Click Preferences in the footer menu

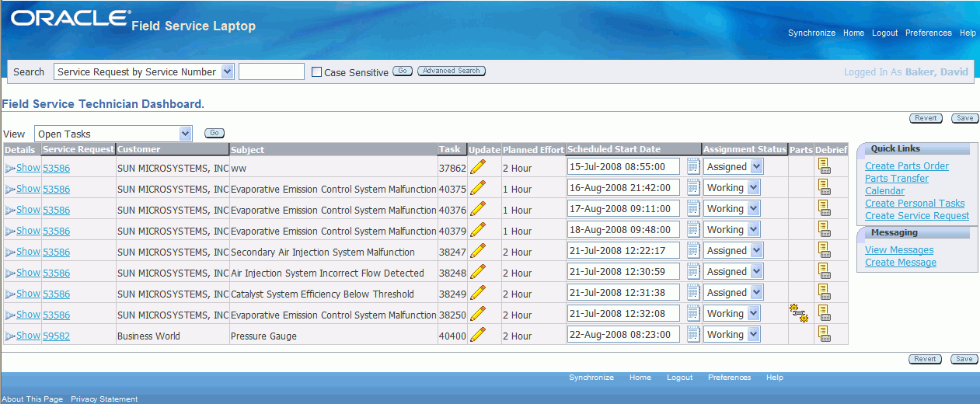click(729, 378)
